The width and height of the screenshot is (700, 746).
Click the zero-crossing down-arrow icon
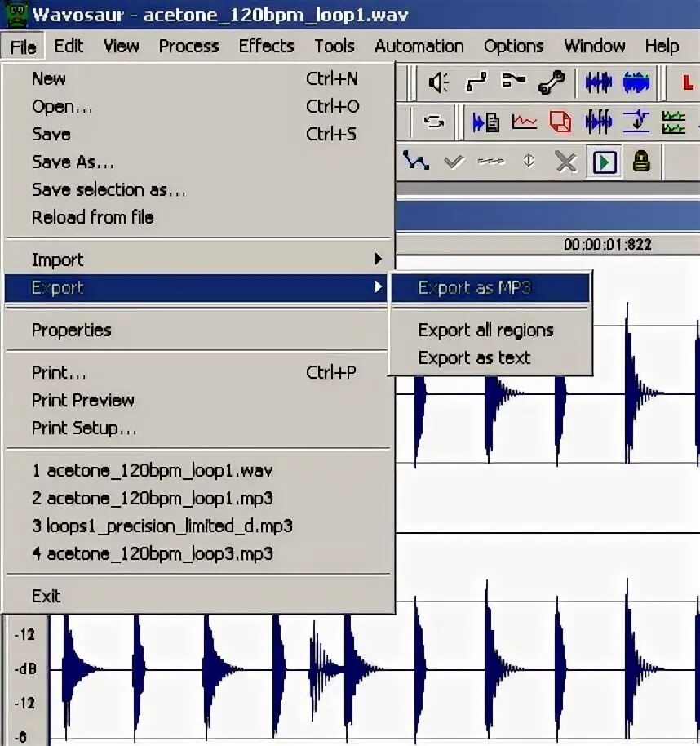tap(636, 122)
